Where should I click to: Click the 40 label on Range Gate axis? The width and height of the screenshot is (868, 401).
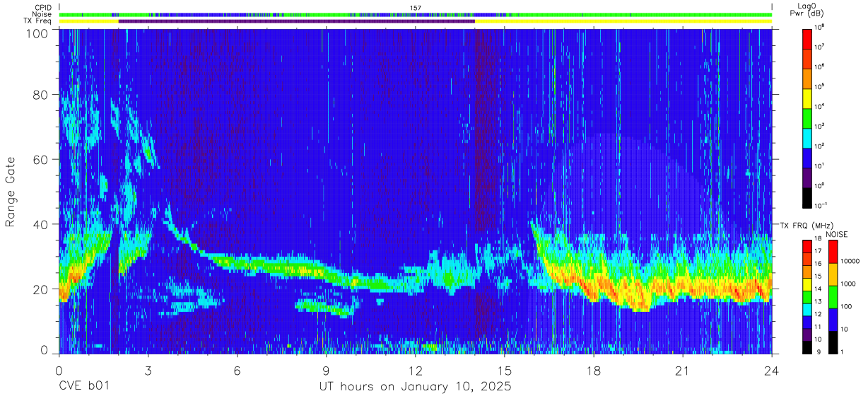(x=40, y=224)
